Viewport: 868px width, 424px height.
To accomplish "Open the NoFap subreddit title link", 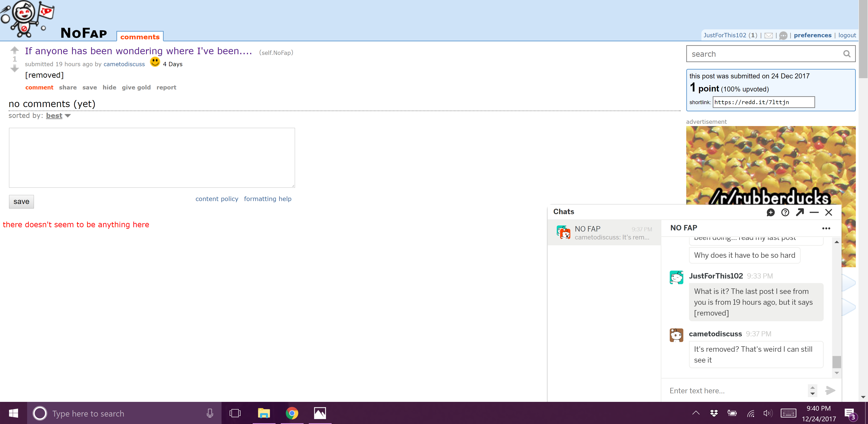I will [84, 33].
